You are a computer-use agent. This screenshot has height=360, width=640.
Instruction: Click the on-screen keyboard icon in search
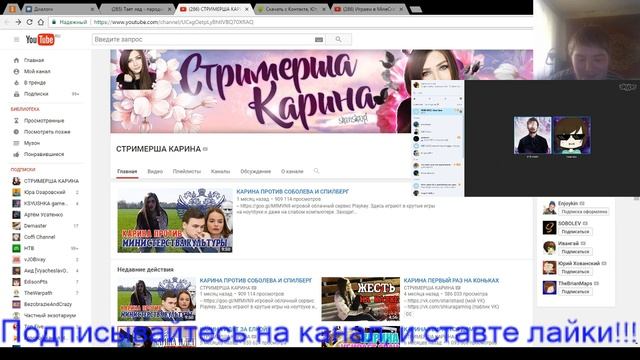(319, 40)
